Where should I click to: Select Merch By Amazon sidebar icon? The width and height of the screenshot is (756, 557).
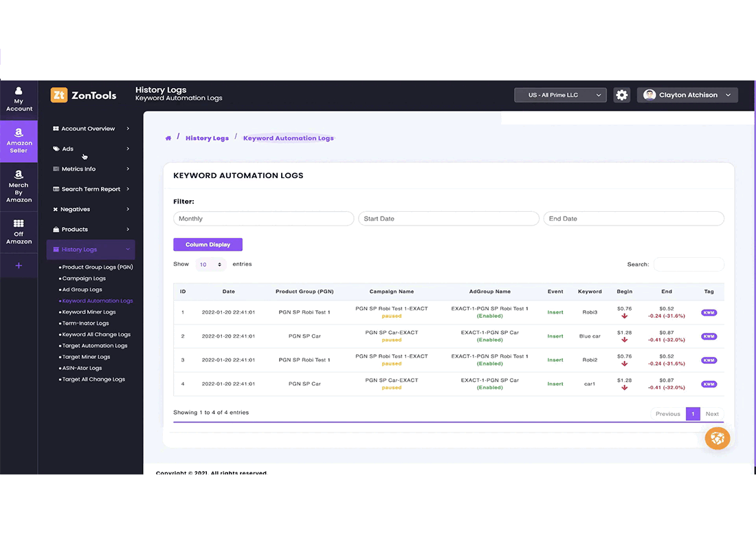pyautogui.click(x=19, y=186)
